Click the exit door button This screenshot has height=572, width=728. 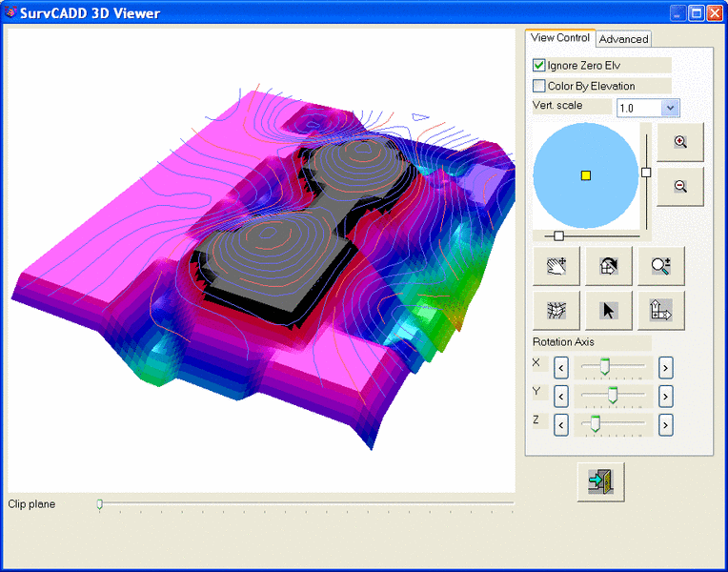point(600,481)
